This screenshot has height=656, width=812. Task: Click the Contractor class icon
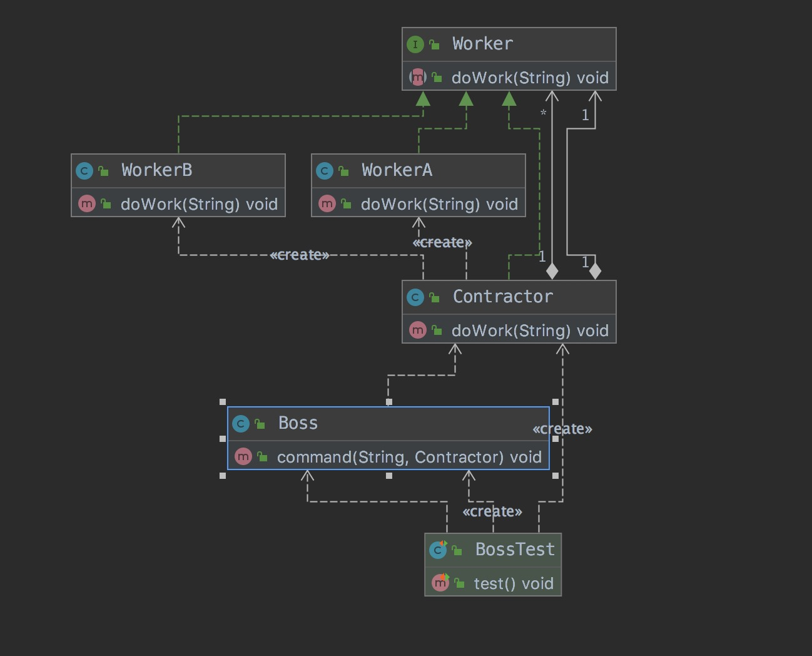pyautogui.click(x=415, y=297)
